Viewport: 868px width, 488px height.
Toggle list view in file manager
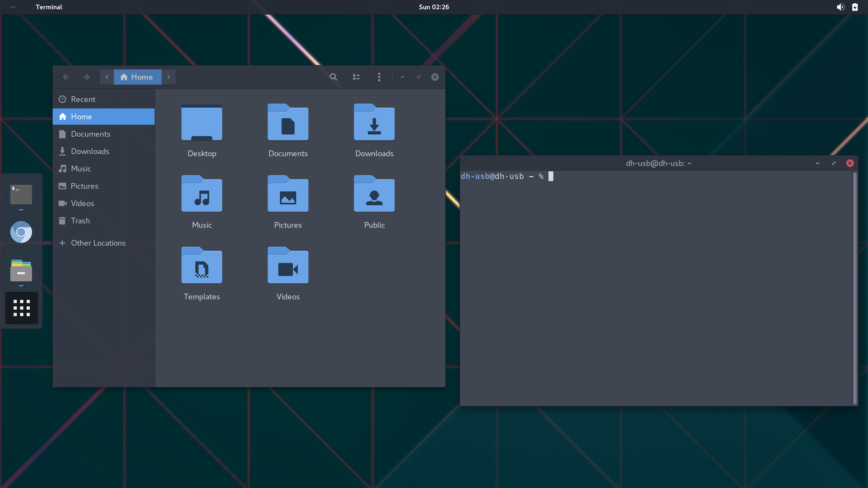point(356,77)
